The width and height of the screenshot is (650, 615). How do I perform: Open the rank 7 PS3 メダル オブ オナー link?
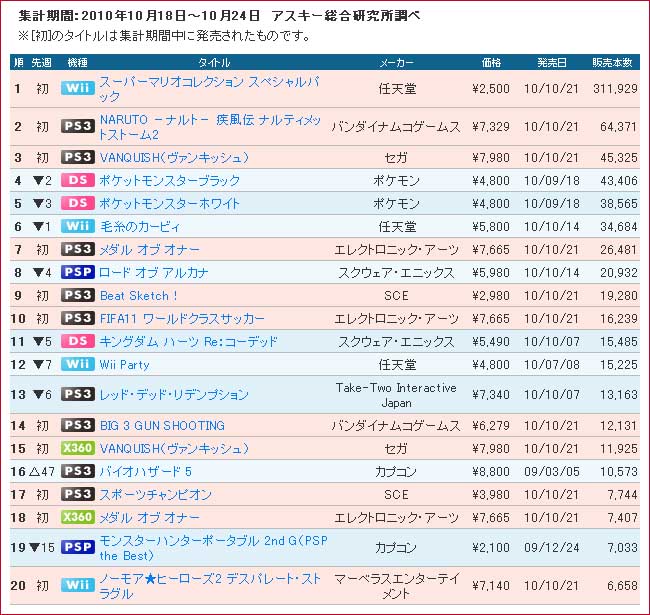(x=150, y=250)
